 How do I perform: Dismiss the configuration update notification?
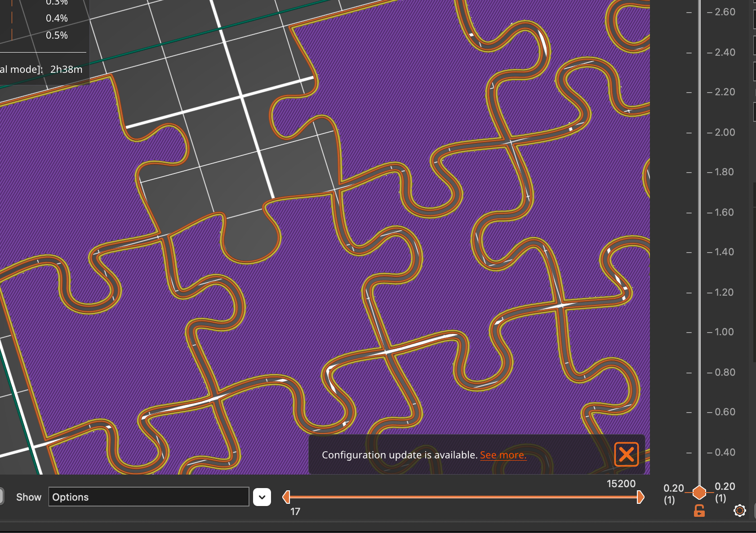[x=627, y=454]
